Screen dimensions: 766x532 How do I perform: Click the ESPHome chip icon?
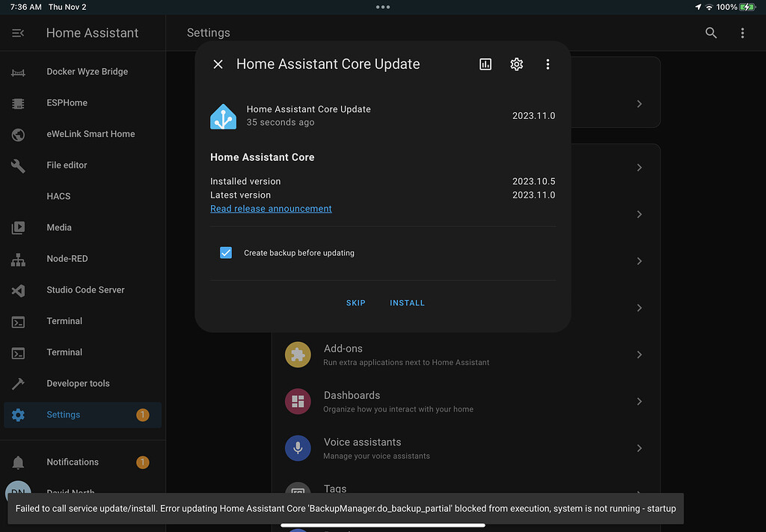pyautogui.click(x=18, y=103)
